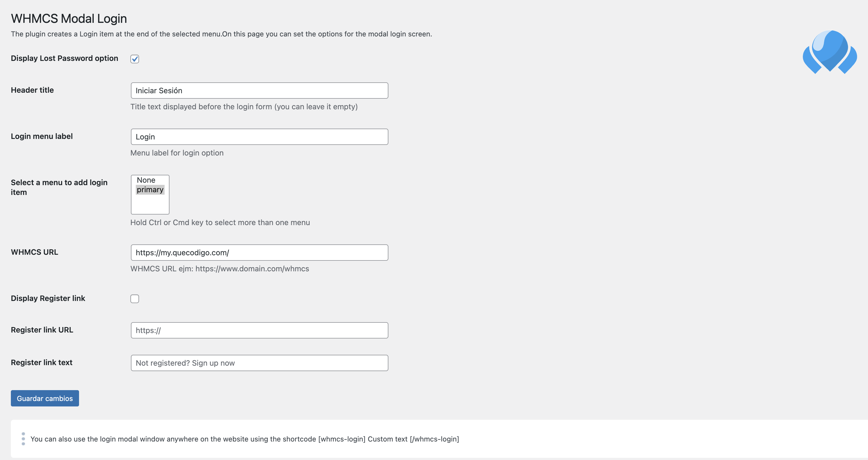This screenshot has height=460, width=868.
Task: Click the Header title label
Action: point(32,90)
